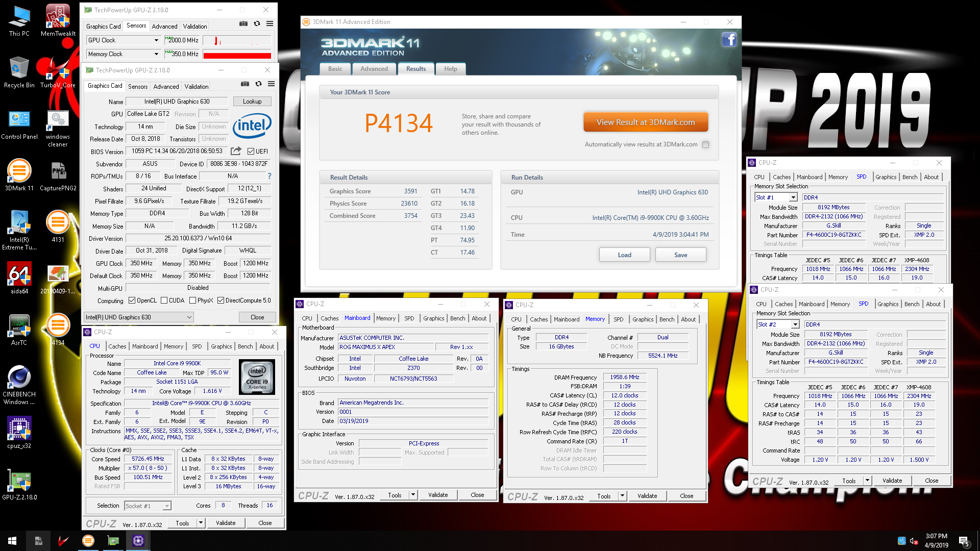Open SPD tab in CPU-Z Memory window

(618, 319)
